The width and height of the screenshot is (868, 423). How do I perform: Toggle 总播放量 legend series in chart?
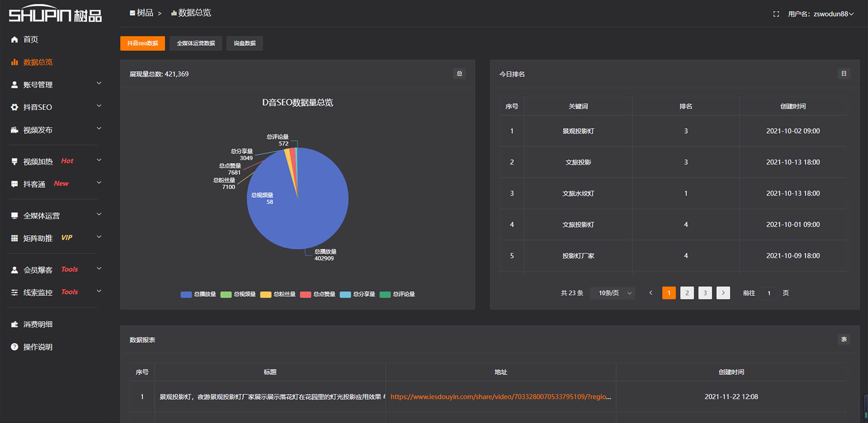[x=198, y=294]
